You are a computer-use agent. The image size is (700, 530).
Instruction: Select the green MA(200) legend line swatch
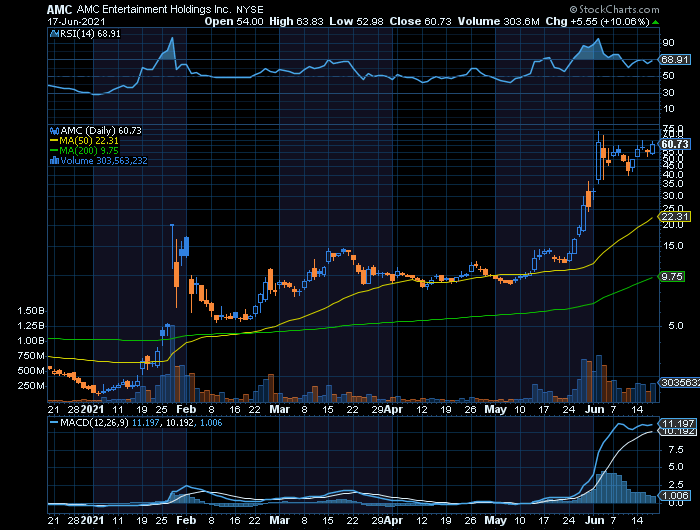54,151
